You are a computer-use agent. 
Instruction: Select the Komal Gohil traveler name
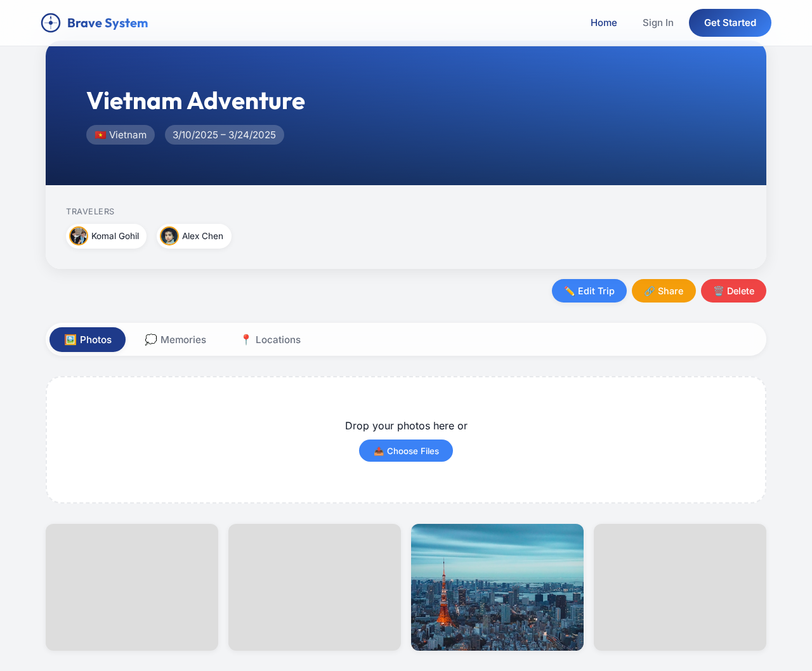[115, 236]
